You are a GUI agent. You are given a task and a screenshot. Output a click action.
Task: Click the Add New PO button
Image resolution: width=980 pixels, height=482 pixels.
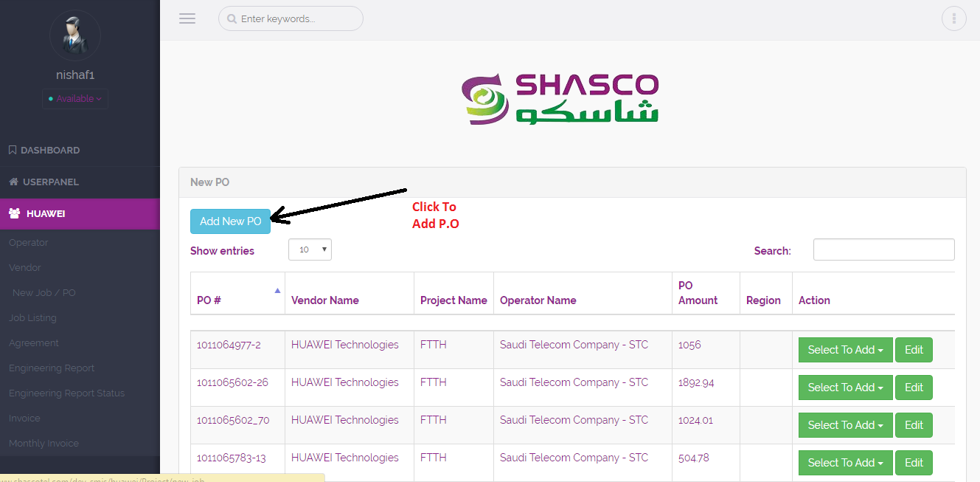pos(230,221)
